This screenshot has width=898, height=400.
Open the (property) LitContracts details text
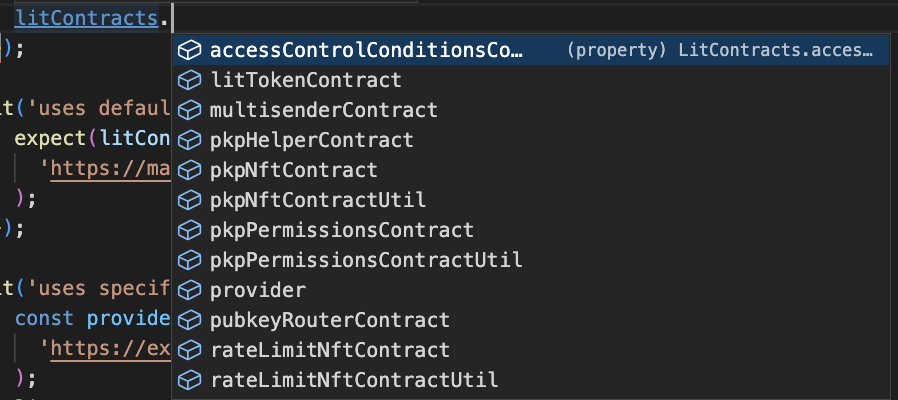click(719, 50)
